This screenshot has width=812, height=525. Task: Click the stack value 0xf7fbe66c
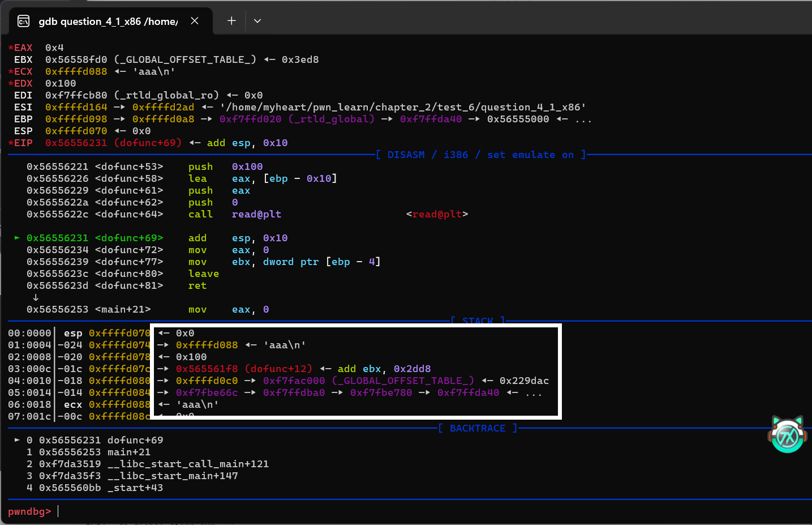[207, 392]
